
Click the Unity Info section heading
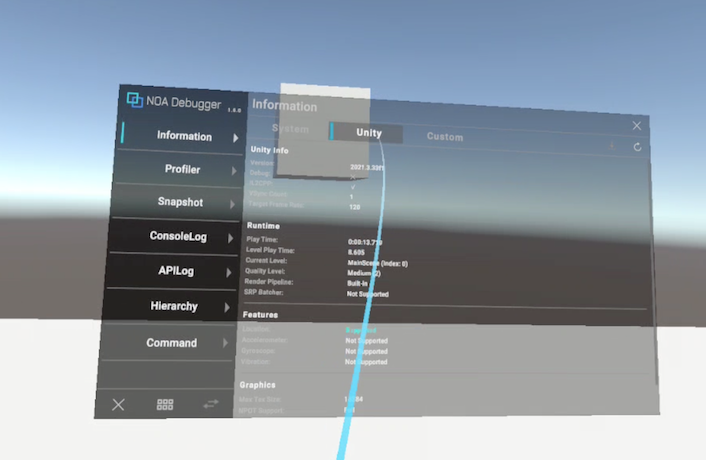click(x=269, y=150)
